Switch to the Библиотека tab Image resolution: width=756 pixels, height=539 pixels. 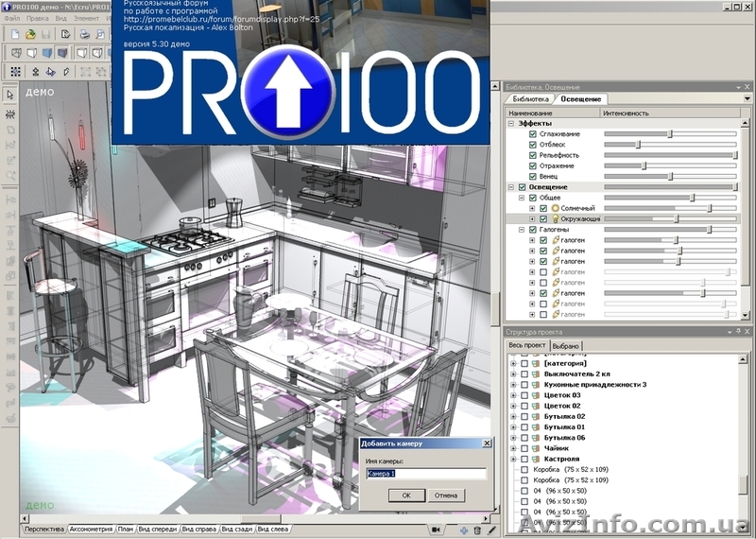(x=529, y=99)
